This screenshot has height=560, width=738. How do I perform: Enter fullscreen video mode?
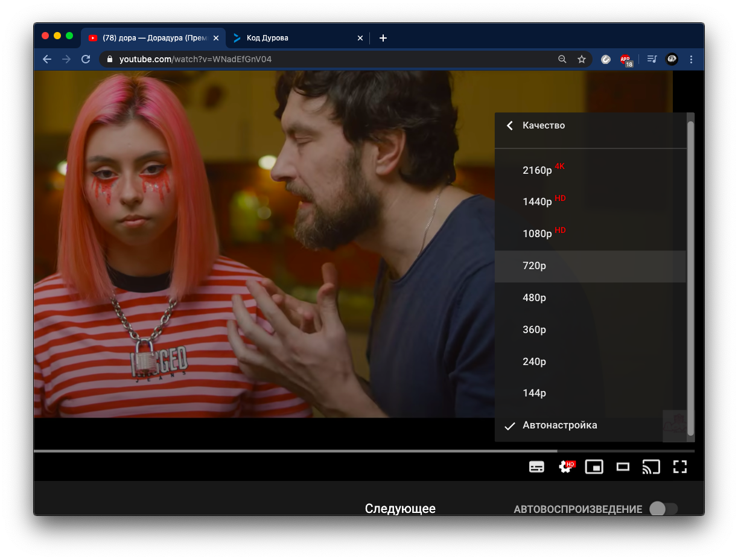coord(680,466)
